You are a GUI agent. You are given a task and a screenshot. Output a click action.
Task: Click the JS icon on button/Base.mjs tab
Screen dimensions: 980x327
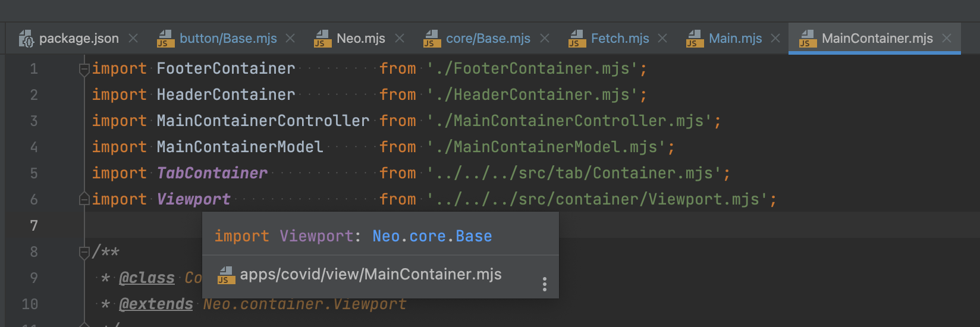[165, 39]
